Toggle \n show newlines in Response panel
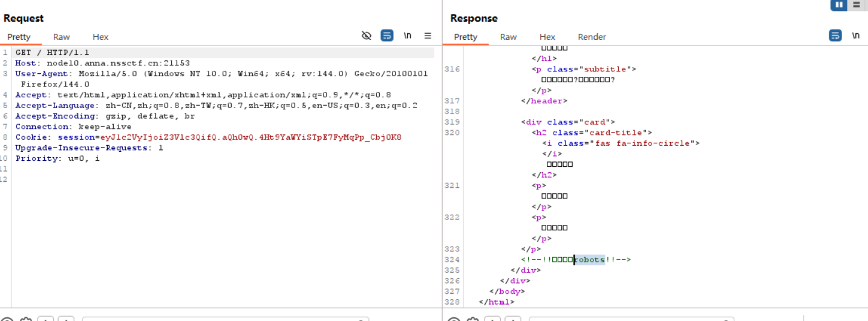868x321 pixels. point(856,36)
